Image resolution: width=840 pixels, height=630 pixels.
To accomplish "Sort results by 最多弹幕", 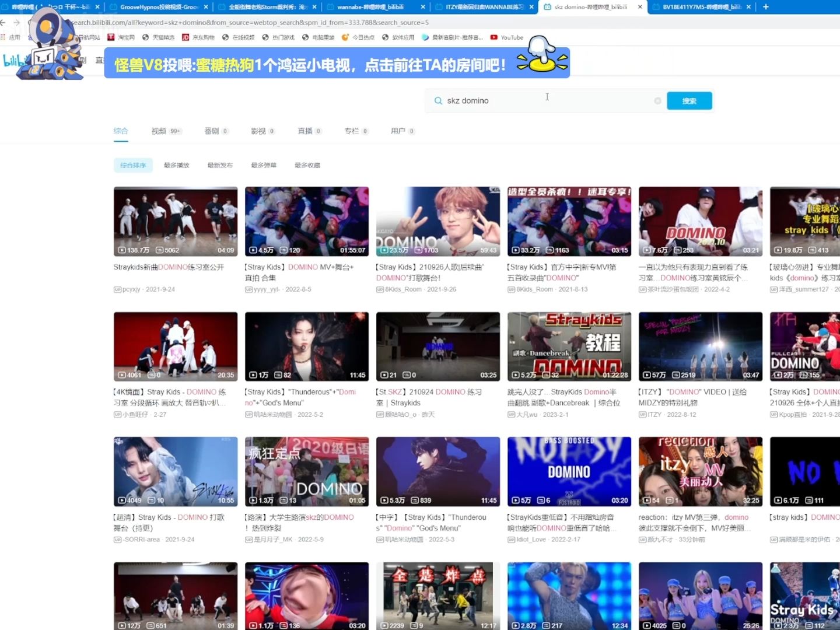I will pos(264,165).
